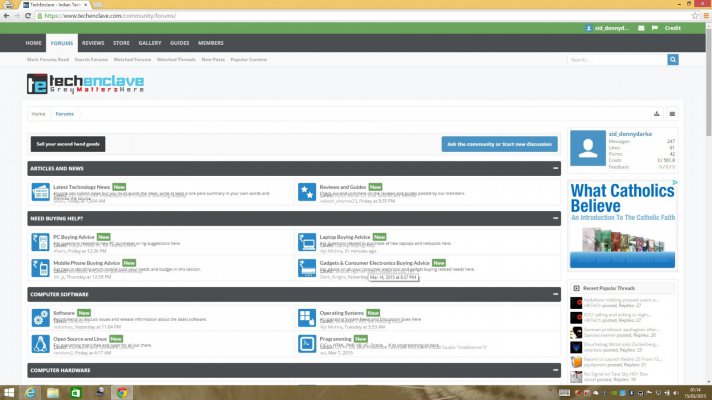Viewport: 712px width, 400px height.
Task: Click the TechEnclave logo
Action: coord(85,84)
